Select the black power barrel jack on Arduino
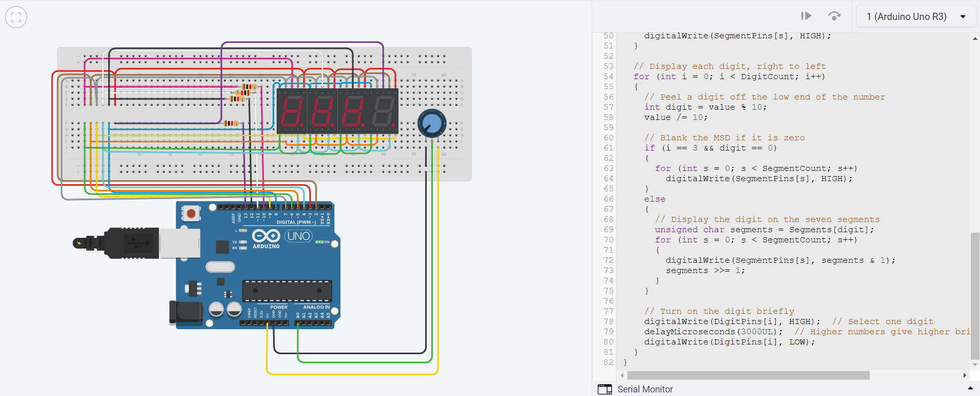This screenshot has width=980, height=396. (186, 312)
